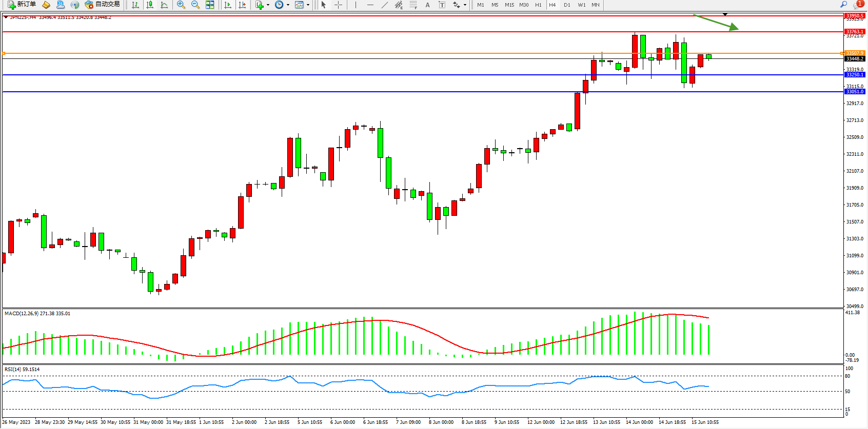868x429 pixels.
Task: Switch to the D1 timeframe
Action: tap(567, 5)
